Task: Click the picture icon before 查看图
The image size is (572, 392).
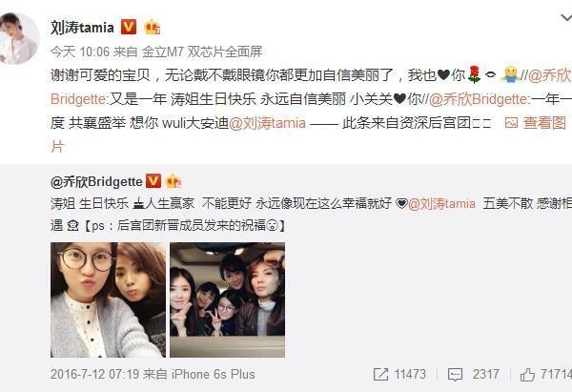Action: tap(511, 123)
